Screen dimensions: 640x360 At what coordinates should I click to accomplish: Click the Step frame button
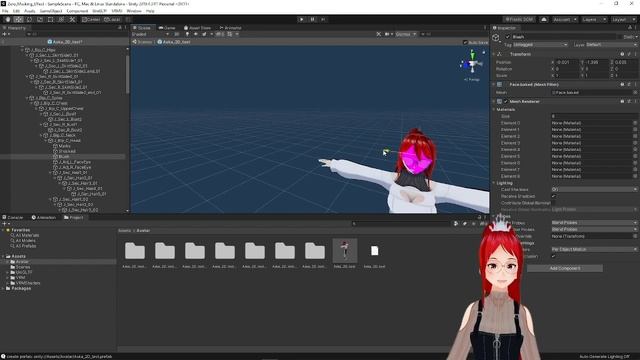pyautogui.click(x=323, y=19)
